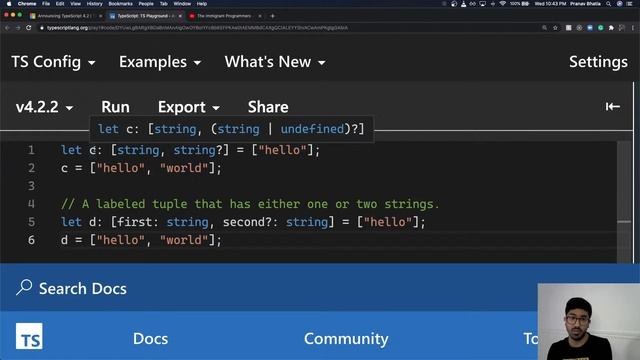This screenshot has height=360, width=640.
Task: Open the People menu
Action: tap(146, 4)
